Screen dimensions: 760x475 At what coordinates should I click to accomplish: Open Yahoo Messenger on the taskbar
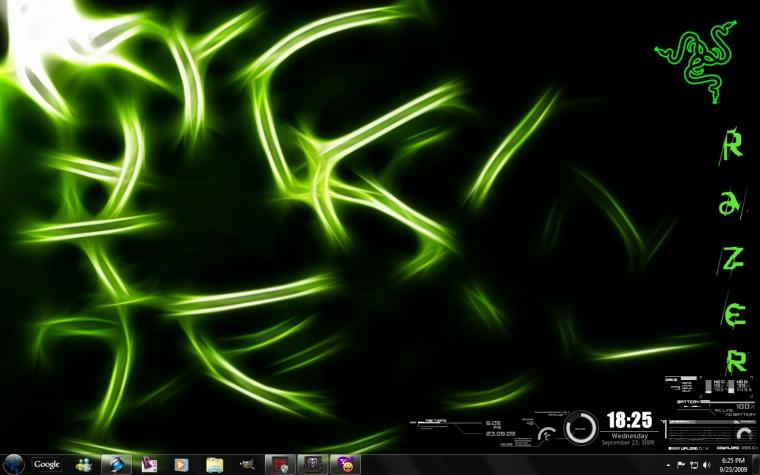coord(345,464)
